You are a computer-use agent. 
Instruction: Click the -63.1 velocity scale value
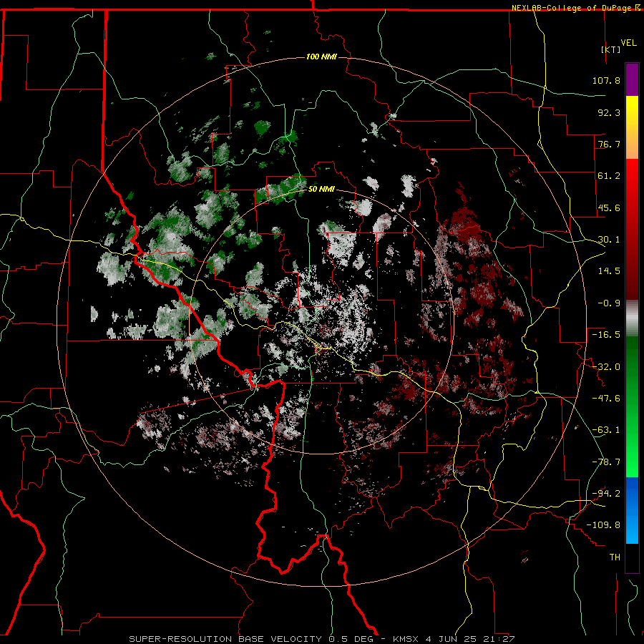pyautogui.click(x=606, y=430)
